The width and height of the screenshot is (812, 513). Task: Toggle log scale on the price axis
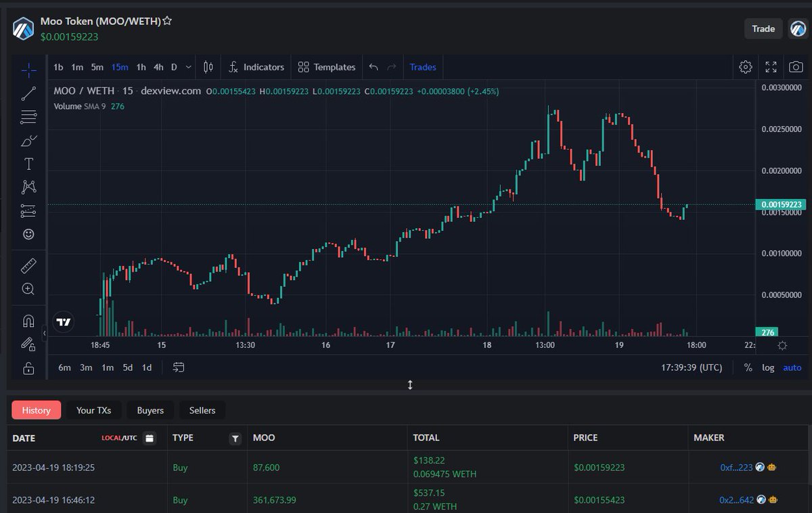click(x=768, y=367)
